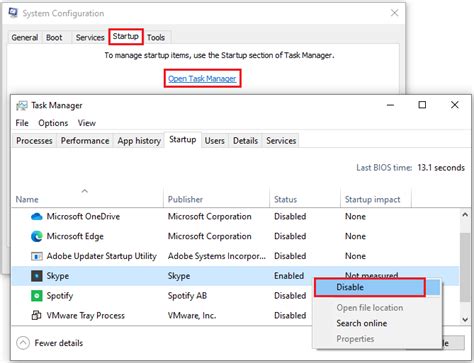Open the Options menu in Task Manager

coord(53,123)
